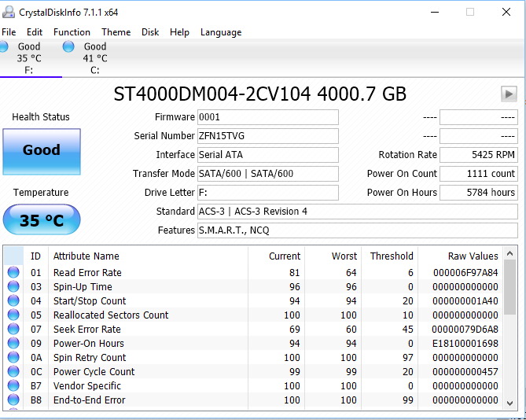Click the 35 °C temperature button

click(x=41, y=220)
